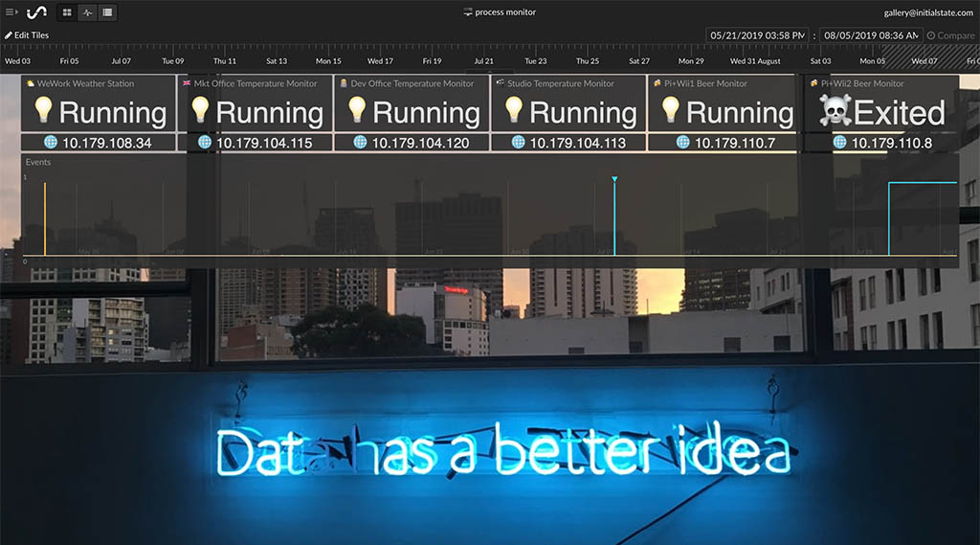This screenshot has height=545, width=980.
Task: Click the globe icon beside 10.179.104.120
Action: click(x=360, y=143)
